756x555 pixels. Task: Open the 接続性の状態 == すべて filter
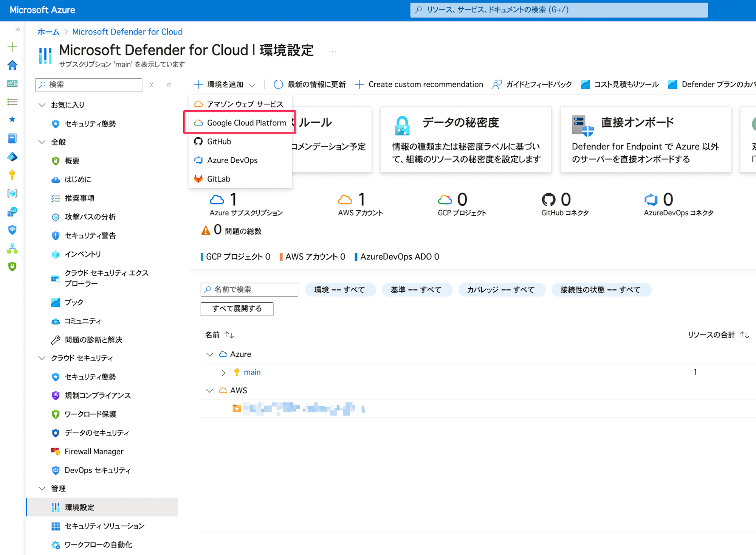[x=601, y=290]
